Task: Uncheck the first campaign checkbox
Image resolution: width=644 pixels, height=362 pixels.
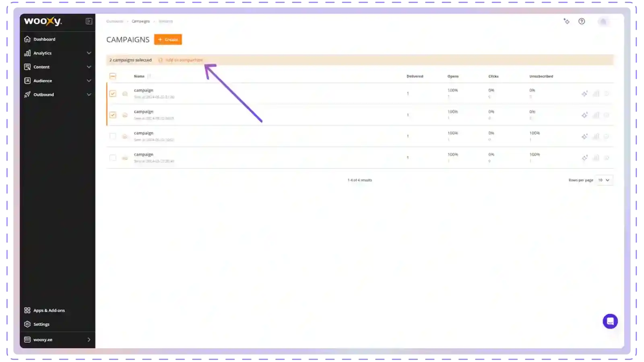Action: pos(113,94)
